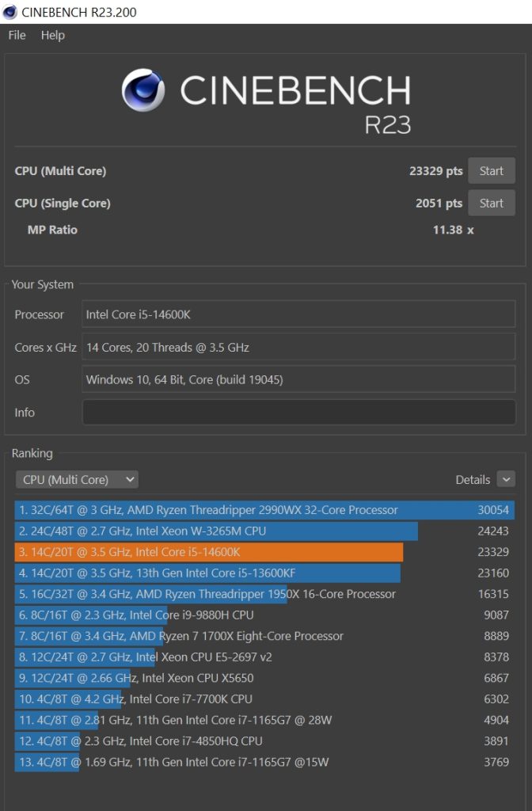Select the Cores x GHz field
The image size is (532, 811).
(298, 347)
